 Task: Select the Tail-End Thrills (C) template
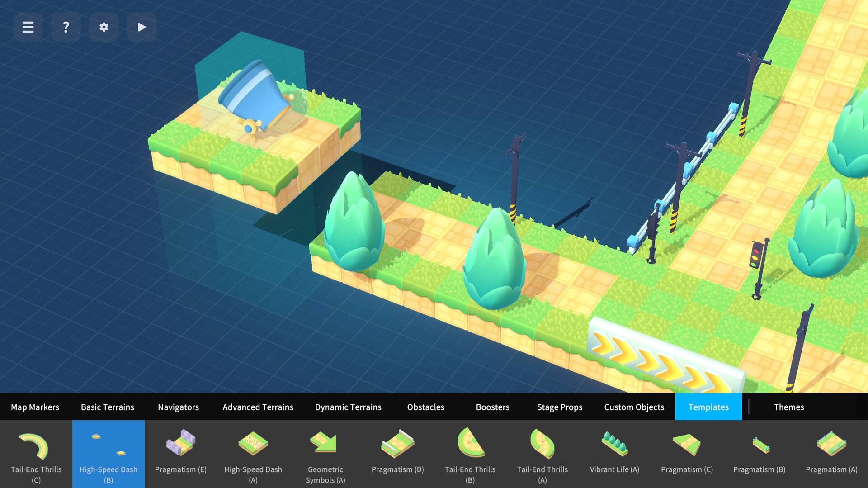point(36,454)
